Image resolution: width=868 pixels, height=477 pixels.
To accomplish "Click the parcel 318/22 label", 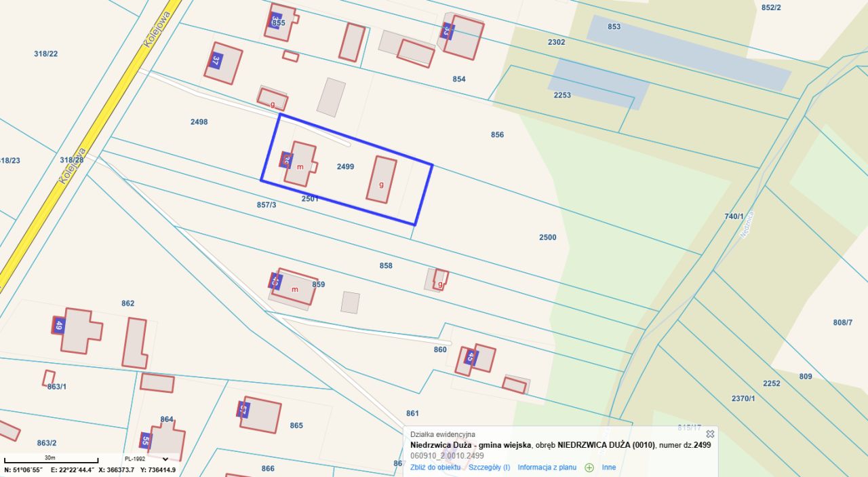I will 46,54.
